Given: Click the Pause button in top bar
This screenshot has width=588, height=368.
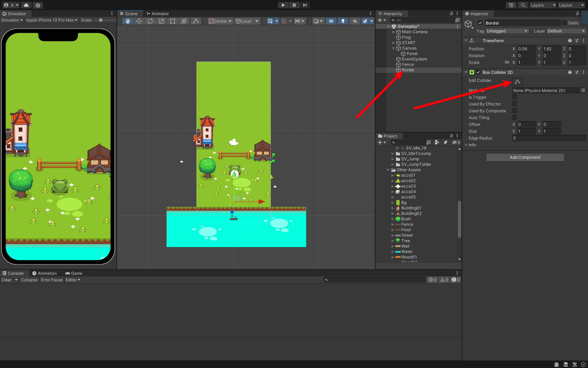Looking at the screenshot, I should click(x=294, y=5).
